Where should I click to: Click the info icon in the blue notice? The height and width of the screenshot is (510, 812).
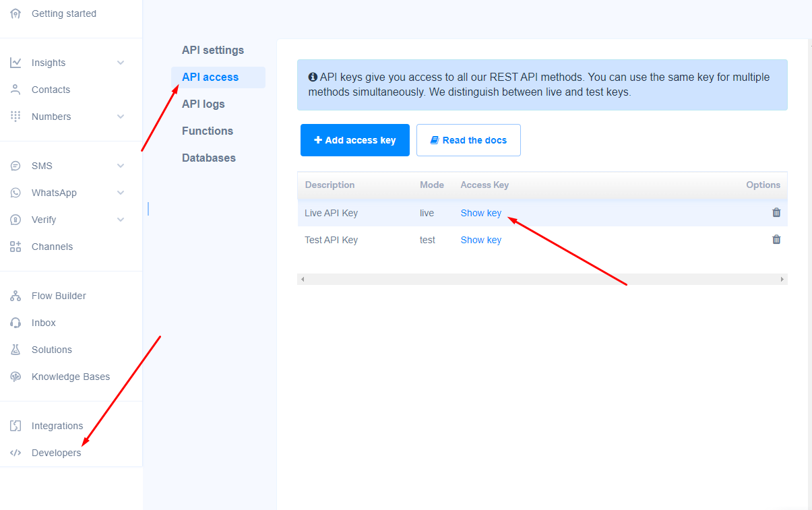(x=313, y=77)
